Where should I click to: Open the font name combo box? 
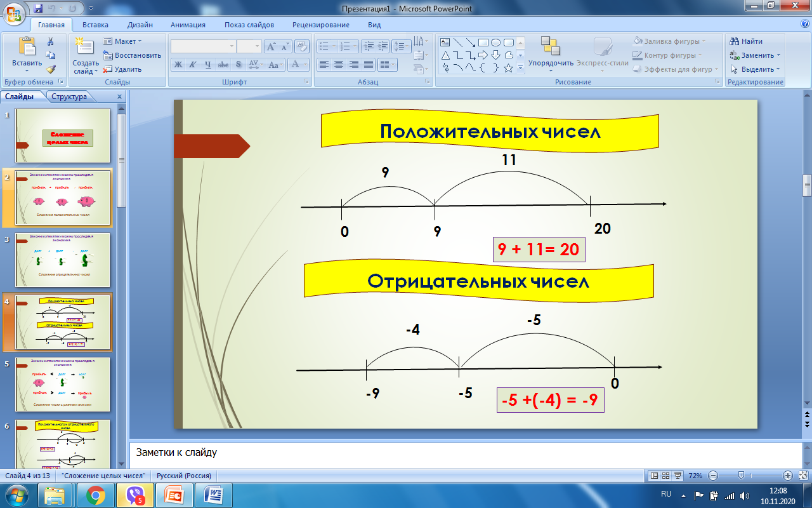coord(203,46)
